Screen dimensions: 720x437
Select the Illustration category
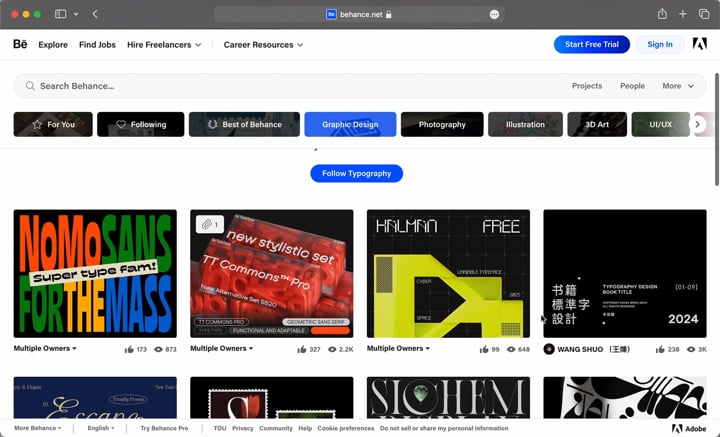pyautogui.click(x=525, y=124)
